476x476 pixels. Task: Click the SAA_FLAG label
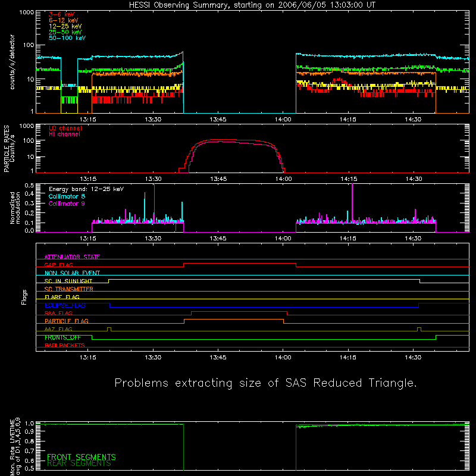[58, 313]
